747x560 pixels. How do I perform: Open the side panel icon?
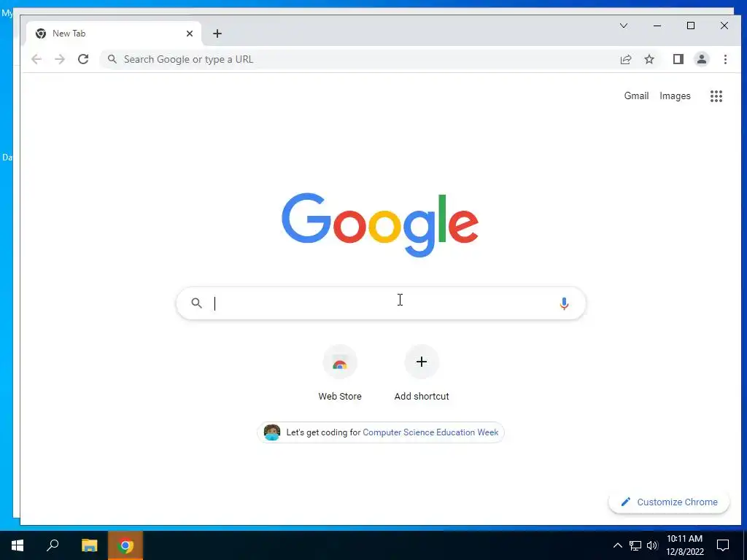click(678, 60)
